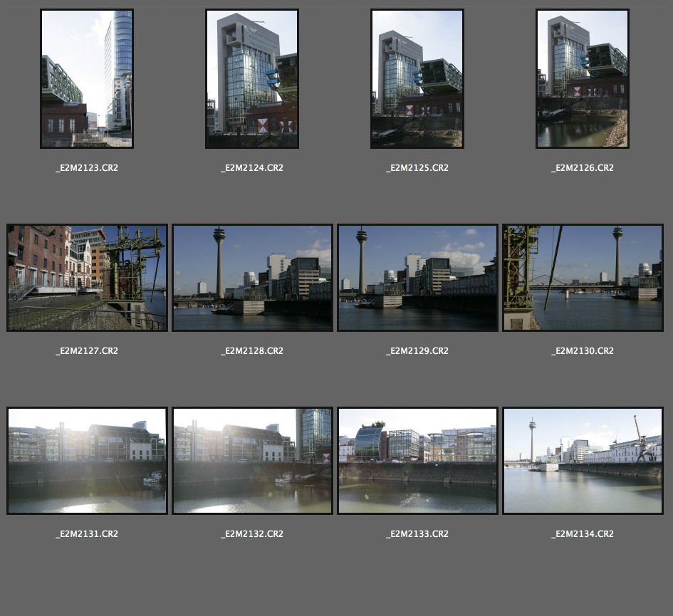Select the _E2M2128.CR2 tower thumbnail

(x=252, y=278)
